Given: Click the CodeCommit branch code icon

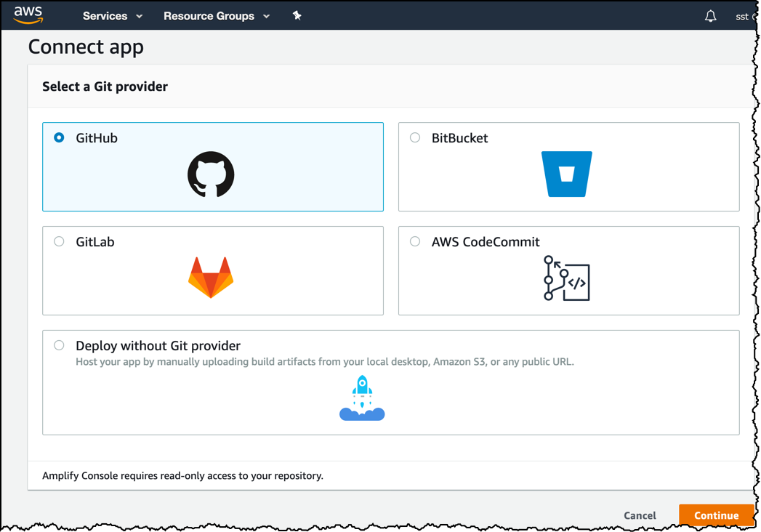Looking at the screenshot, I should (x=566, y=278).
